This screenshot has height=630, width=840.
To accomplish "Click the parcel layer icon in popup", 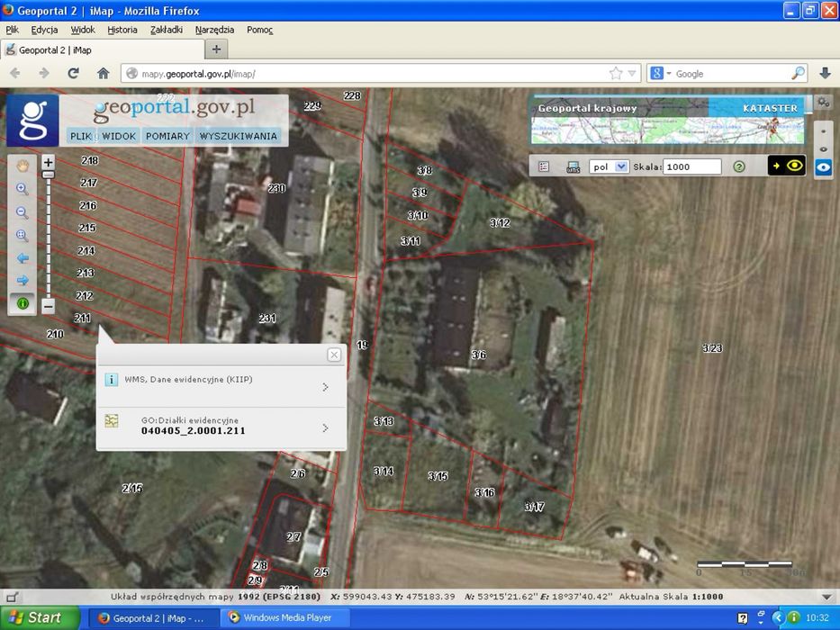I will (112, 420).
